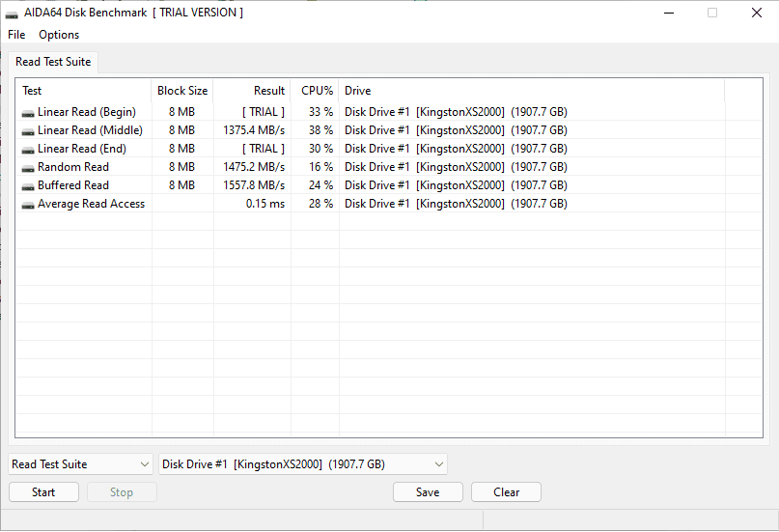779x532 pixels.
Task: Select the Read Test Suite tab
Action: click(x=53, y=62)
